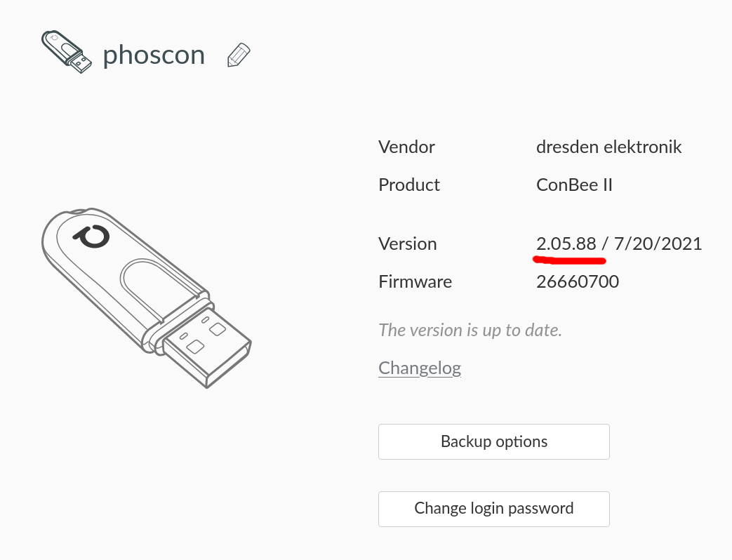Click the product label 'ConBee II'
This screenshot has width=732, height=560.
point(574,185)
